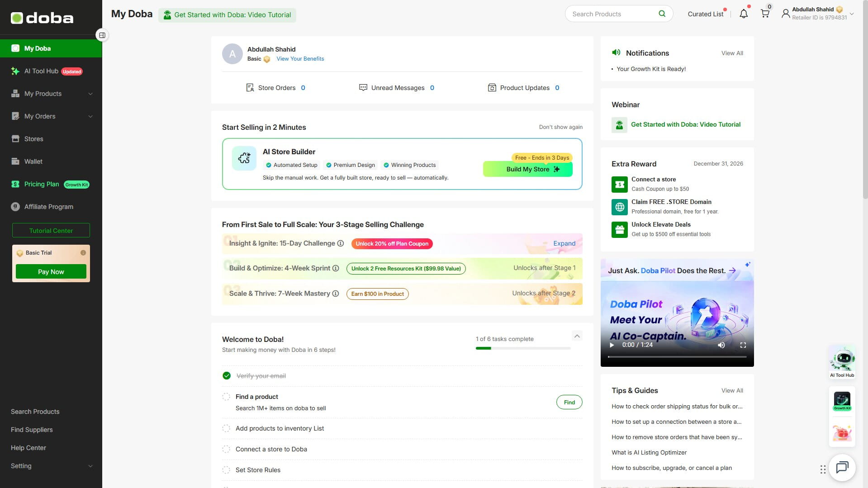The width and height of the screenshot is (868, 488).
Task: Click info icon beside 4-Week Sprint
Action: coord(336,268)
